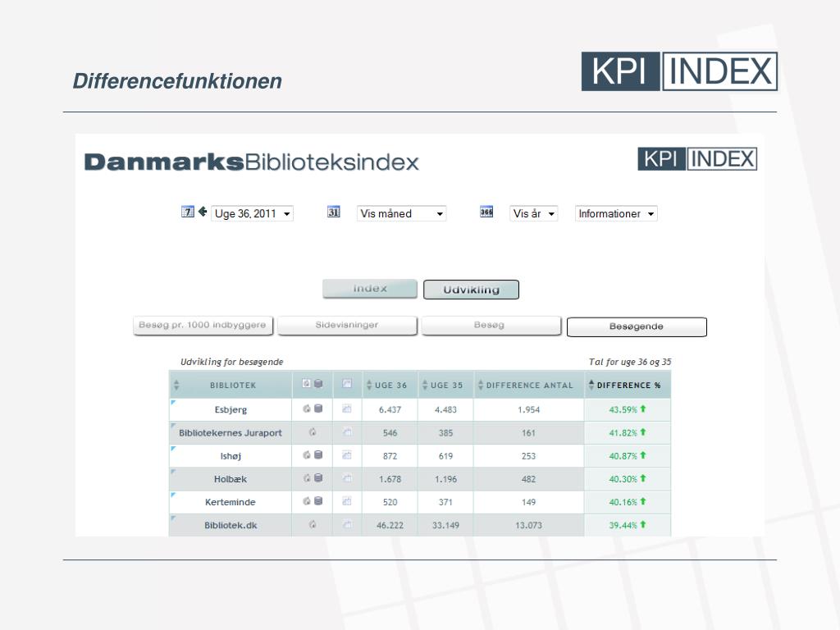Viewport: 840px width, 630px height.
Task: Sort by the Uge 35 column header
Action: point(445,385)
